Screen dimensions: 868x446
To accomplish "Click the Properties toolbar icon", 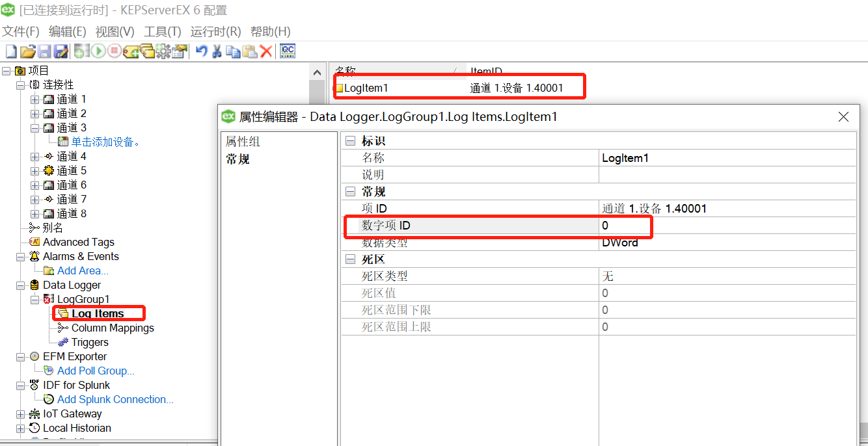I will 180,51.
